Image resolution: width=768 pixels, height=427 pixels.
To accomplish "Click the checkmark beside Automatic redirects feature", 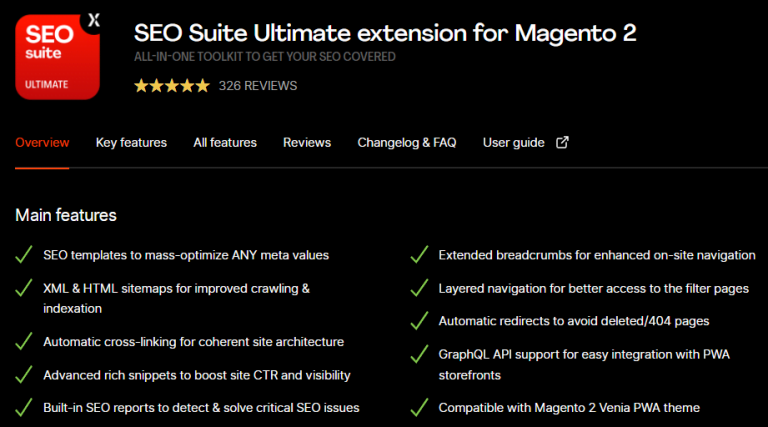I will 419,321.
